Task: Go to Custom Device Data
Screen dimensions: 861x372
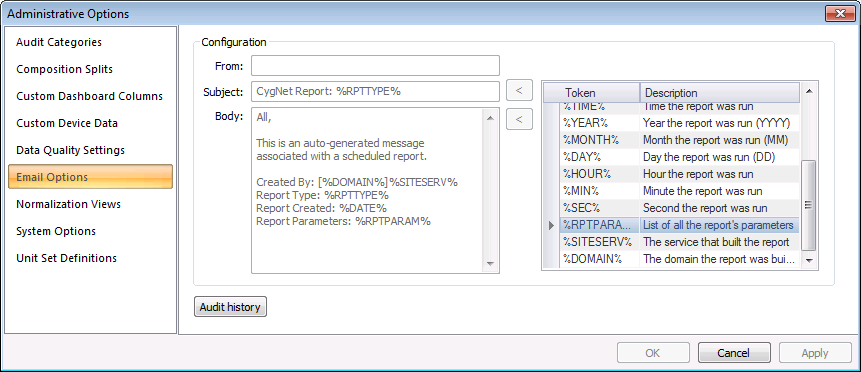Action: [x=67, y=123]
